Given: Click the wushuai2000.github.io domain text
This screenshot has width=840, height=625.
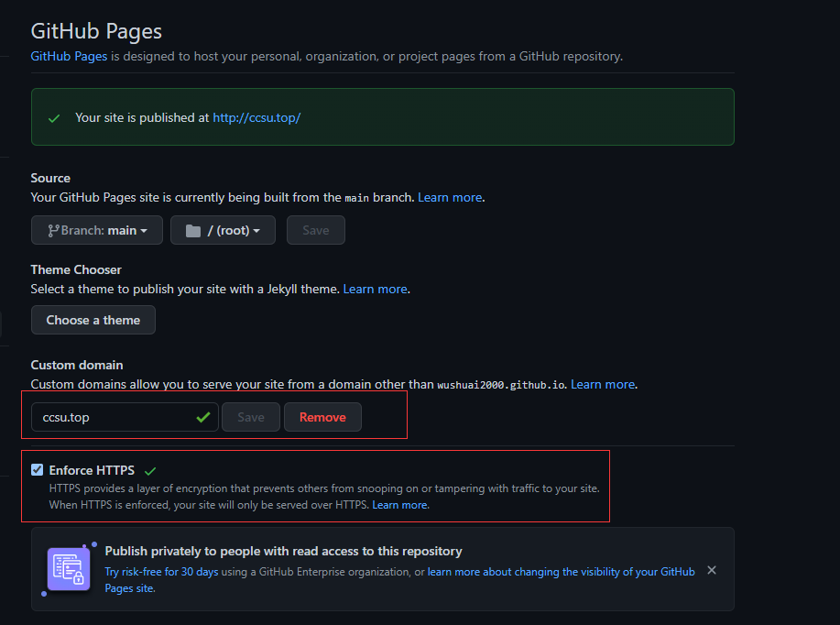Looking at the screenshot, I should pos(501,385).
